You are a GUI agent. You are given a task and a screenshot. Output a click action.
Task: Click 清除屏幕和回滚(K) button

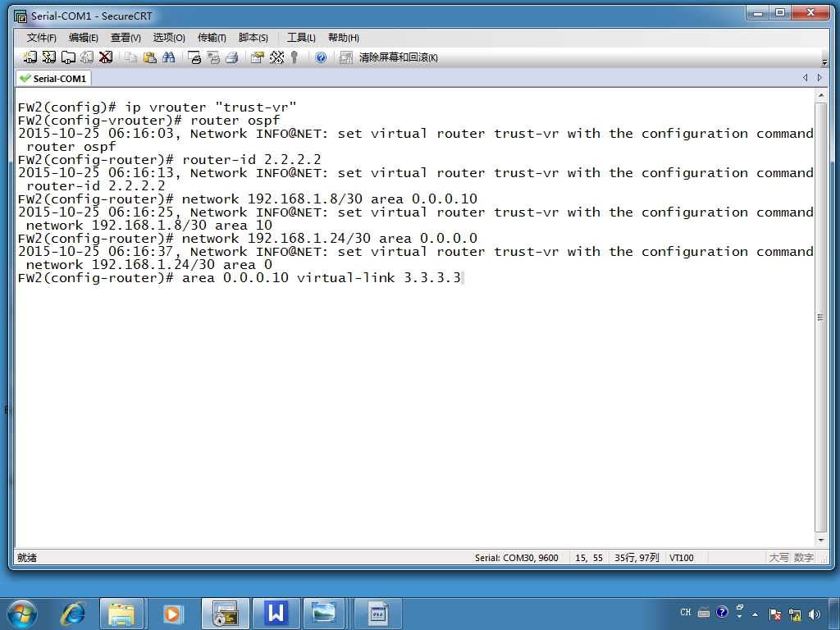pyautogui.click(x=398, y=57)
